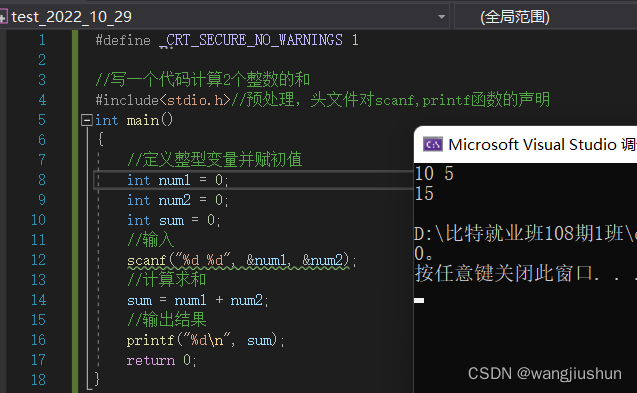This screenshot has width=637, height=393.
Task: Click the printf("%d\n", sum) statement
Action: (x=206, y=340)
